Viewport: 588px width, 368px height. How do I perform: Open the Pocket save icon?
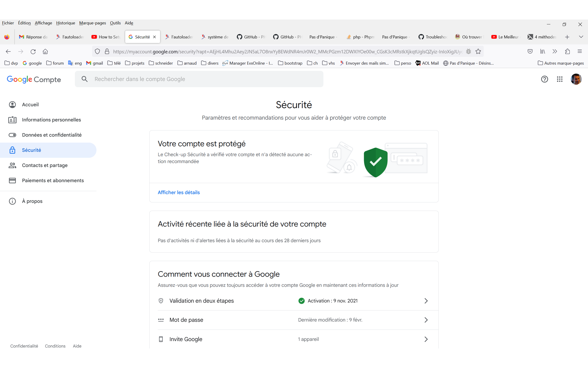click(x=530, y=52)
